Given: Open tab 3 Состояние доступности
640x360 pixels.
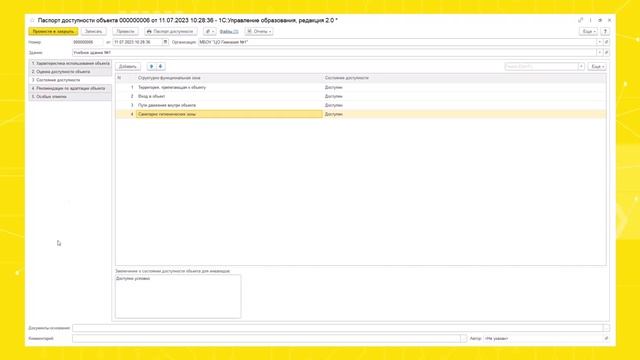Looking at the screenshot, I should click(x=70, y=80).
